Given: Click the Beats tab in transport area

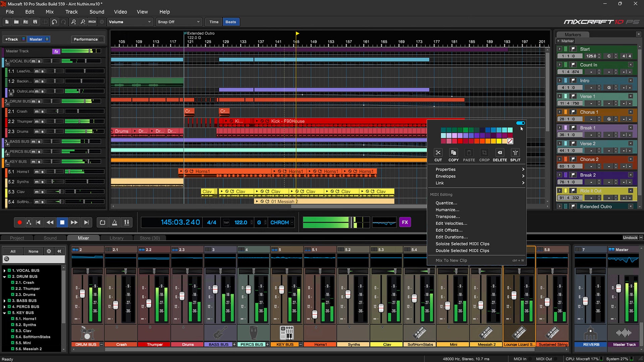Looking at the screenshot, I should pos(230,22).
